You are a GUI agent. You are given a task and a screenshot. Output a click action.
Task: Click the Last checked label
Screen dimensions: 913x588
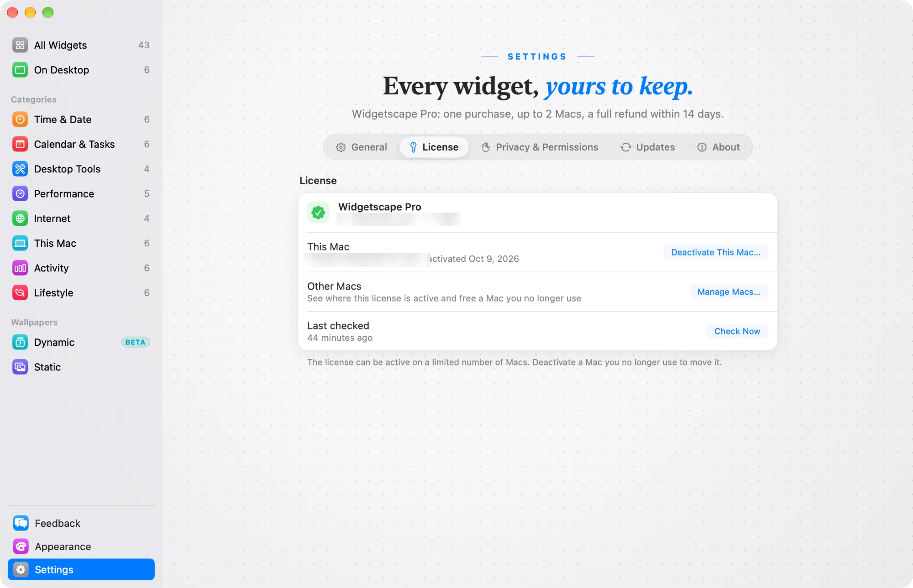pyautogui.click(x=338, y=326)
